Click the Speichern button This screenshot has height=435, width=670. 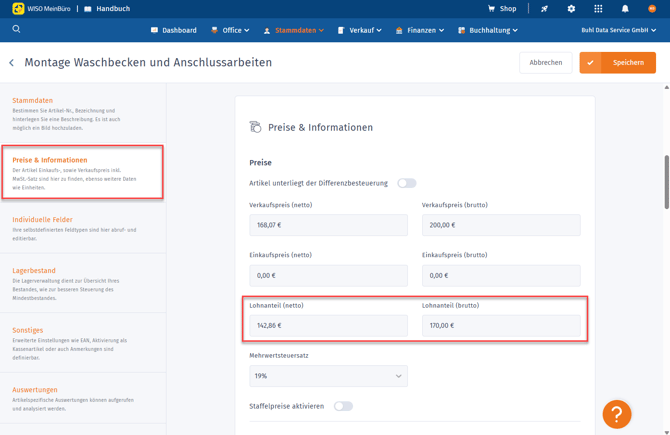tap(617, 63)
